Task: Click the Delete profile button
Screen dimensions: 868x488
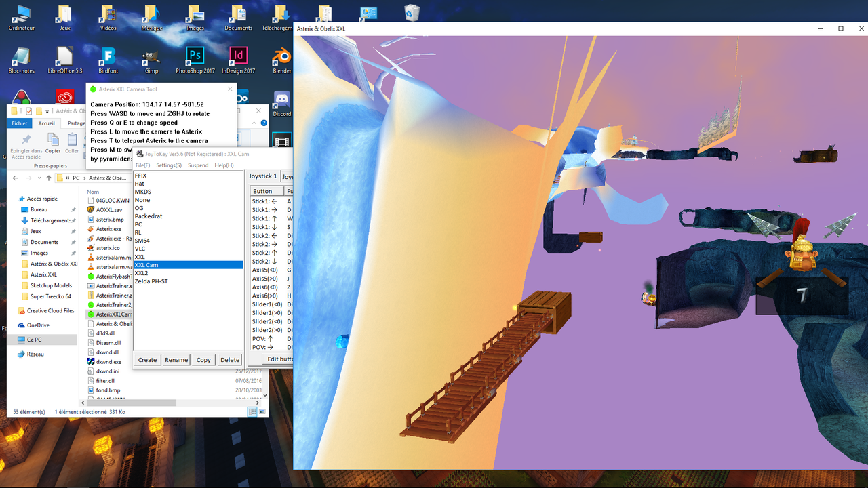Action: (230, 360)
